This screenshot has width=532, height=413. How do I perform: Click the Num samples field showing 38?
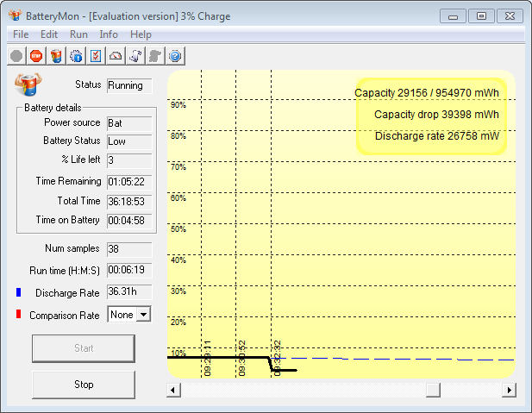(129, 249)
